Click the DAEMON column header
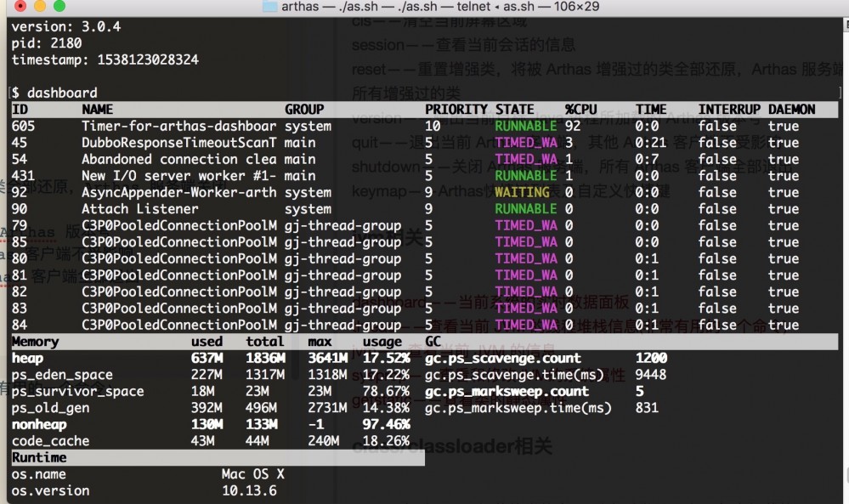The image size is (849, 504). [x=791, y=110]
